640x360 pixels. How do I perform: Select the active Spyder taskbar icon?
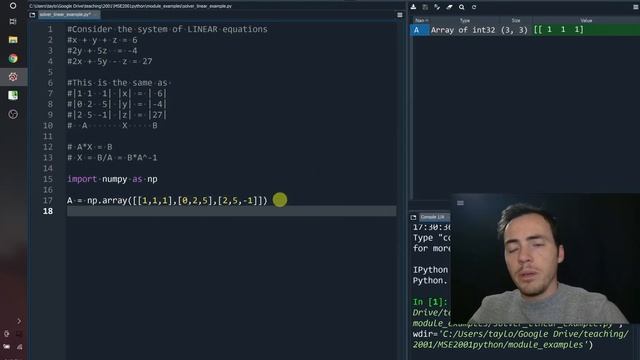point(13,77)
